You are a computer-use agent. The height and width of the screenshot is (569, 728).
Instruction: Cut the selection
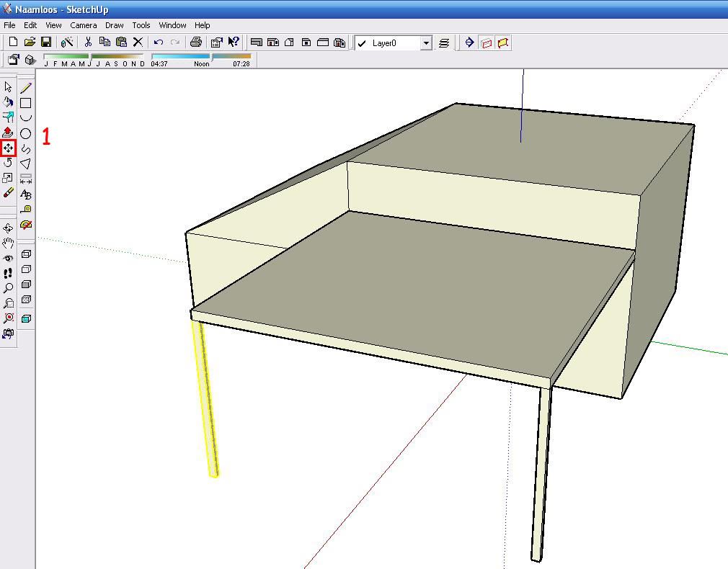coord(88,42)
